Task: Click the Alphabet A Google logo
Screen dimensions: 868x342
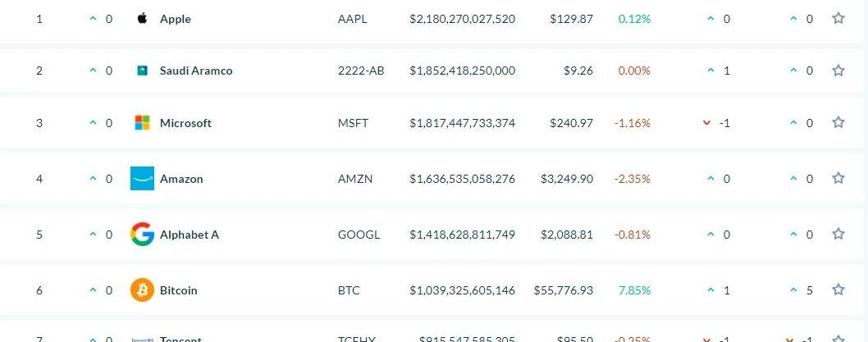Action: click(142, 235)
